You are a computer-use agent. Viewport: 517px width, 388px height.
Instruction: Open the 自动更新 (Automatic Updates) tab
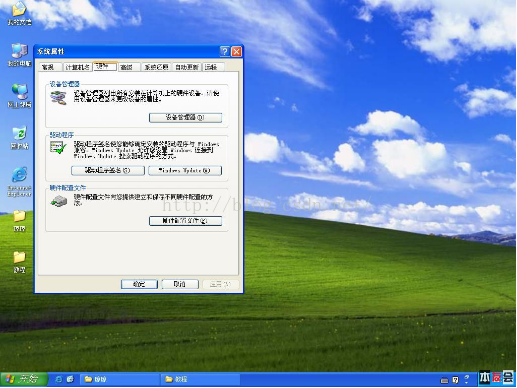pos(187,67)
